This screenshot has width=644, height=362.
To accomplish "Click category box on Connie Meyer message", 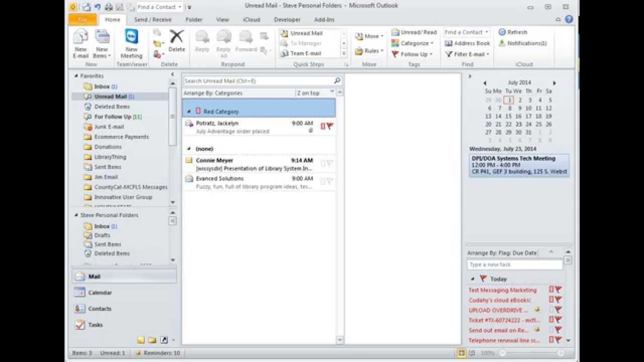I will click(x=323, y=163).
